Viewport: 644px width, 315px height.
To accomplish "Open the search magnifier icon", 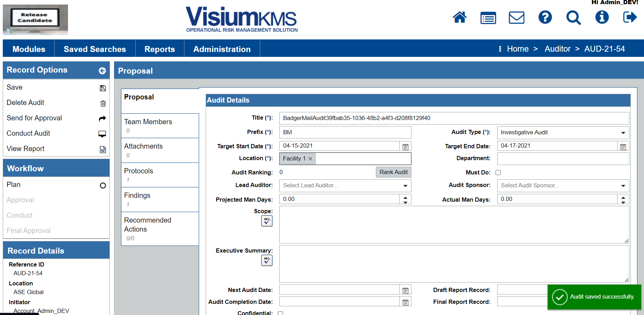I will click(573, 17).
